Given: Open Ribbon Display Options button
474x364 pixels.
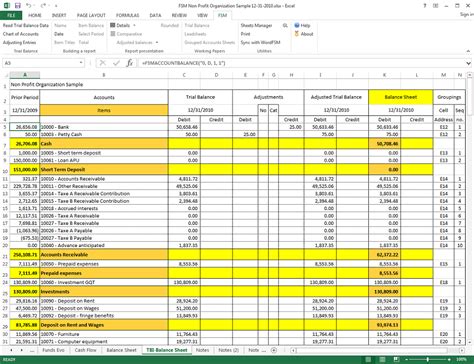Looking at the screenshot, I should coord(436,6).
